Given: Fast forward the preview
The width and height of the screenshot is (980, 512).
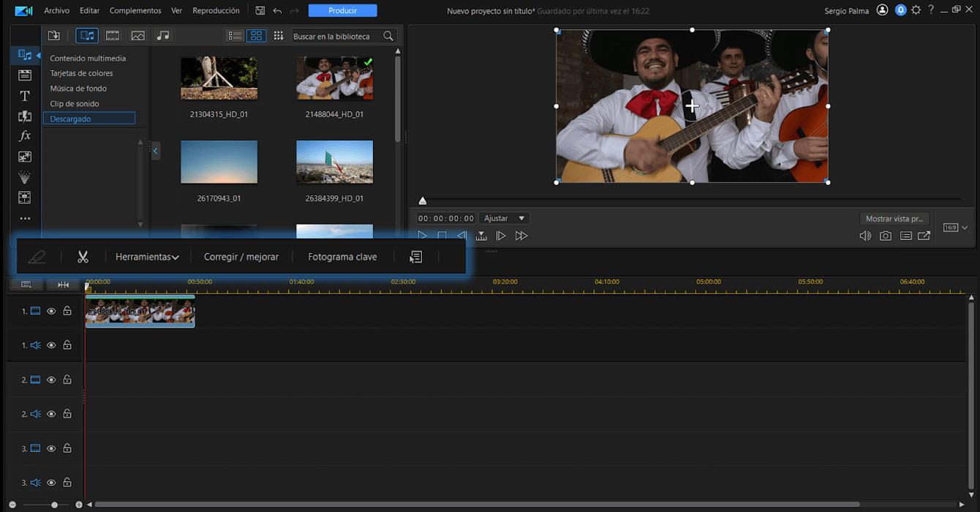Looking at the screenshot, I should (521, 236).
